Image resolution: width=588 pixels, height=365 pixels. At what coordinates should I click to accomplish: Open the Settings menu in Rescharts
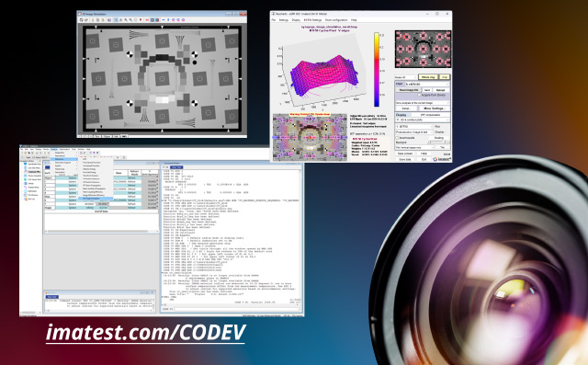(x=283, y=20)
